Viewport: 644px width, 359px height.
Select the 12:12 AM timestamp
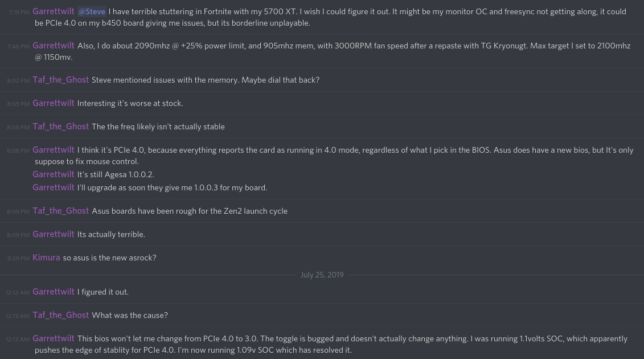pyautogui.click(x=18, y=292)
